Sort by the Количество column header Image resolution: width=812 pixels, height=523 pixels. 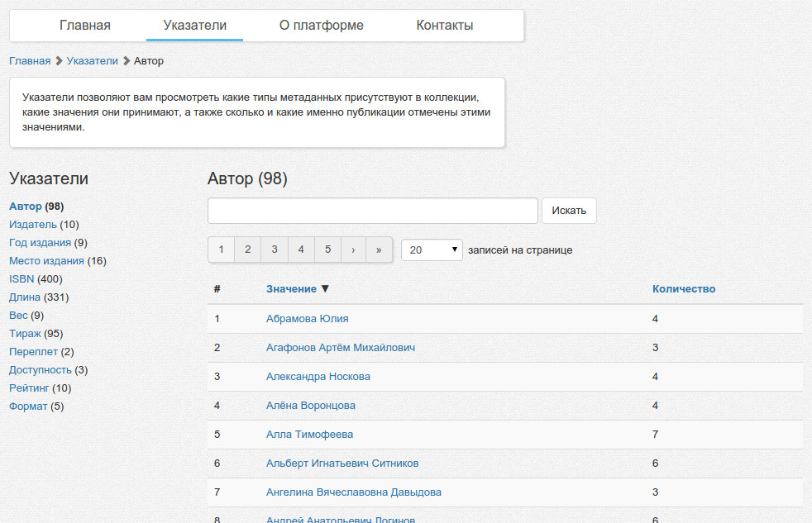(683, 289)
